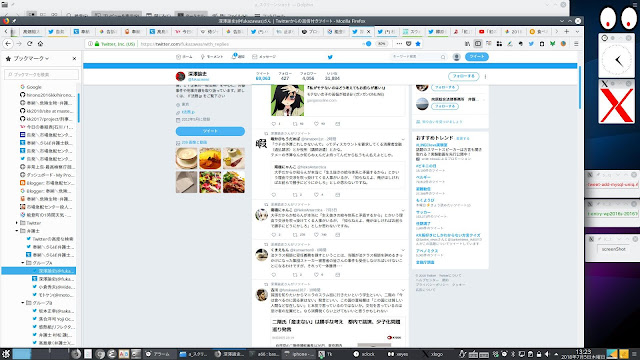Click screenShot button in small Tk window
This screenshot has height=360, width=640.
(x=613, y=249)
